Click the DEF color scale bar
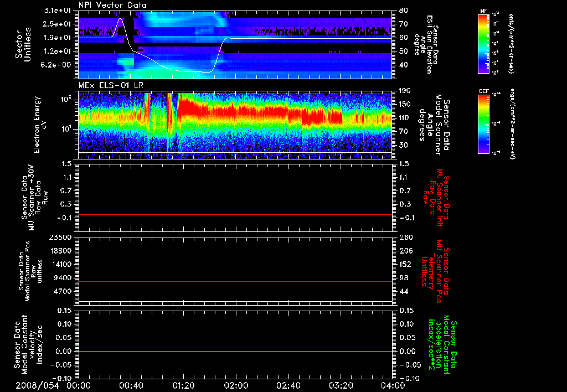The image size is (567, 392). click(484, 124)
